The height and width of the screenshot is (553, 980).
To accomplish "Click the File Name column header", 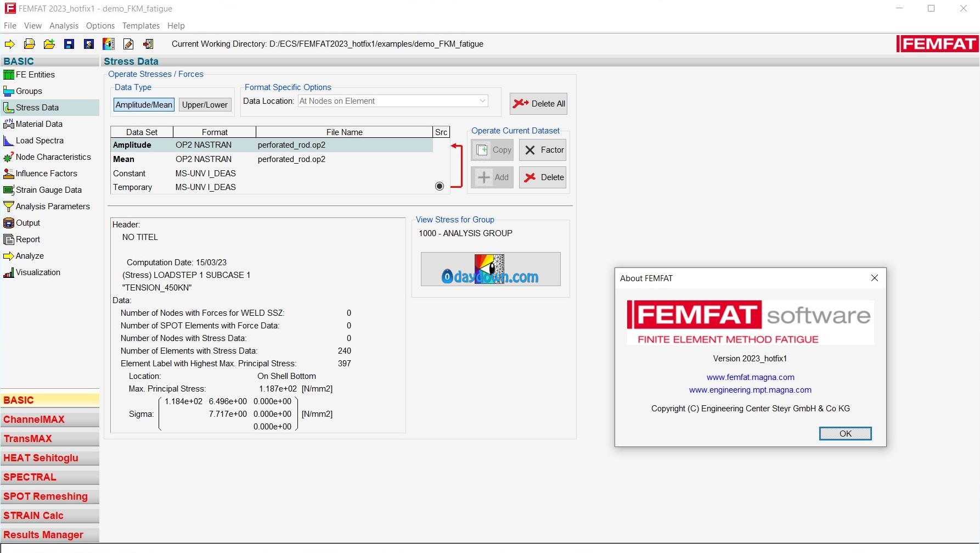I will pyautogui.click(x=345, y=132).
